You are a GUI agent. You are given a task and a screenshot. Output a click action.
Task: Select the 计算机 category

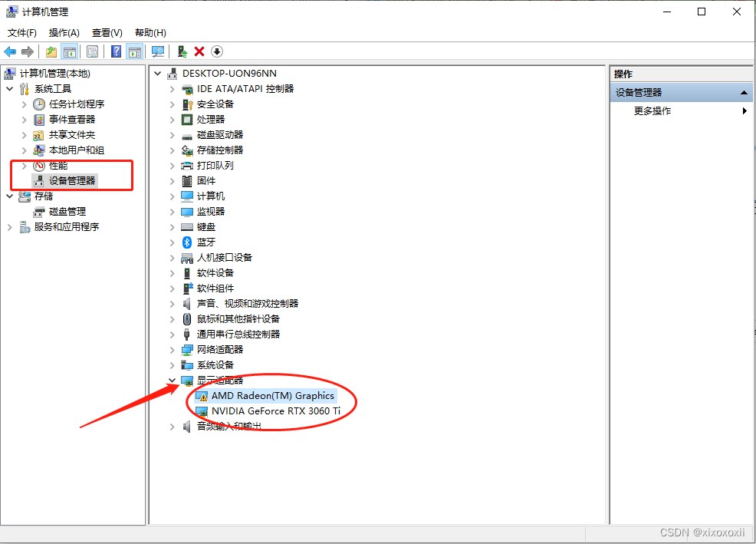(211, 196)
